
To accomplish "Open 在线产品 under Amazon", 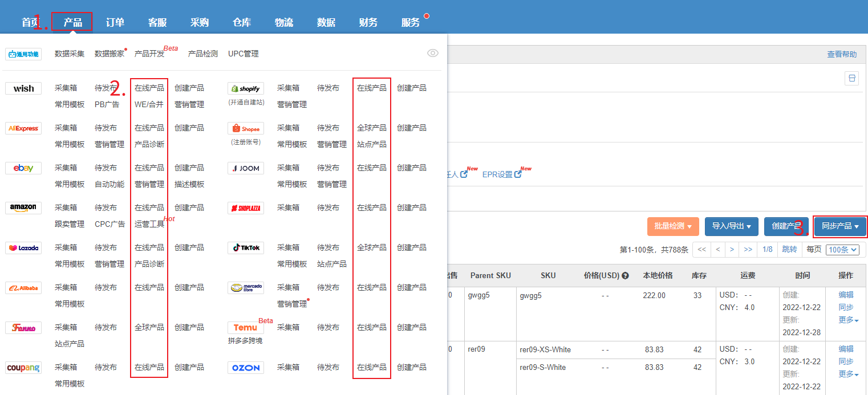I will (149, 207).
